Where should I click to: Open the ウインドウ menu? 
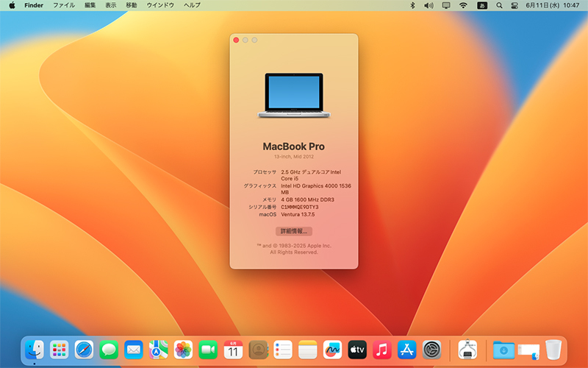[160, 5]
